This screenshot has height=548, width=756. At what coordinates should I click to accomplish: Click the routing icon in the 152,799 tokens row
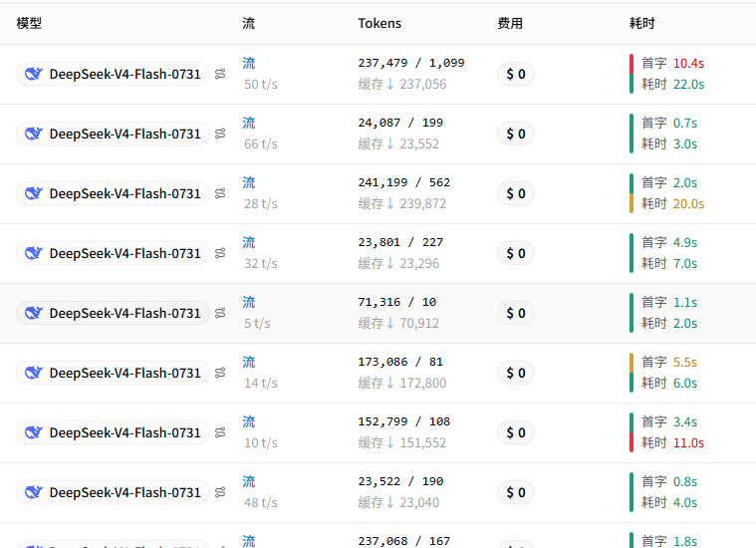pyautogui.click(x=220, y=432)
